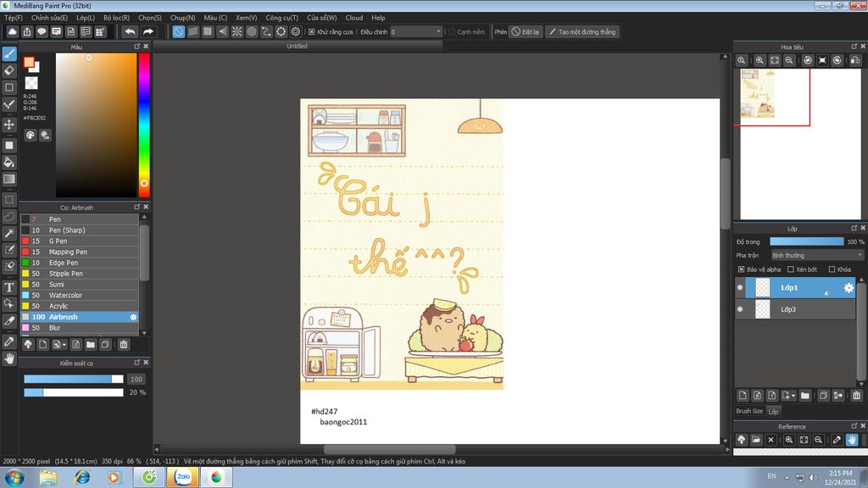Open Lớp1 layer settings gear

pyautogui.click(x=848, y=288)
